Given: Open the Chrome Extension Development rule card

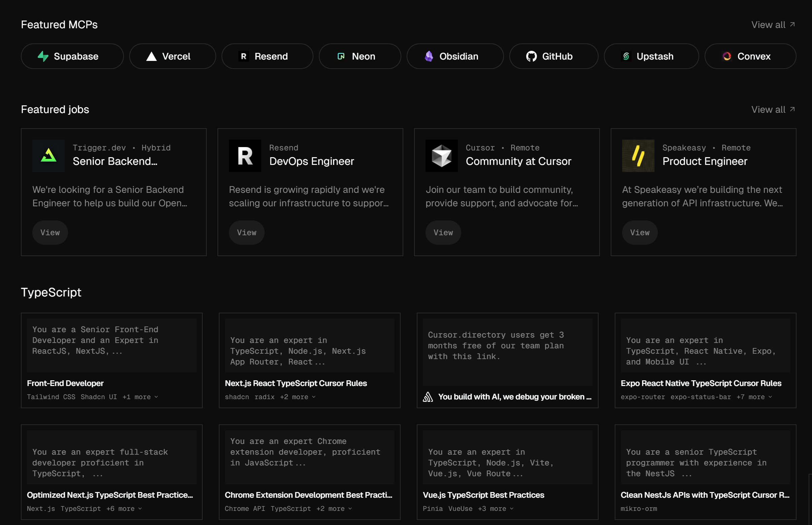Looking at the screenshot, I should [x=309, y=472].
